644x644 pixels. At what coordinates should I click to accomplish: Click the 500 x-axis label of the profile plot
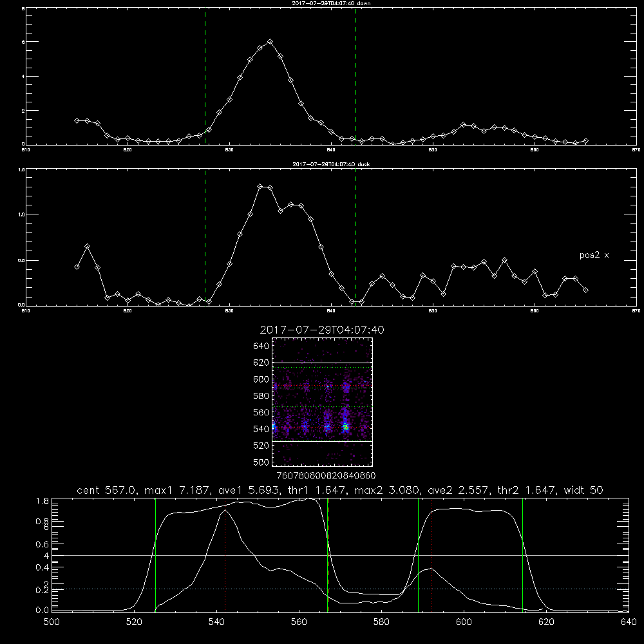tap(52, 622)
